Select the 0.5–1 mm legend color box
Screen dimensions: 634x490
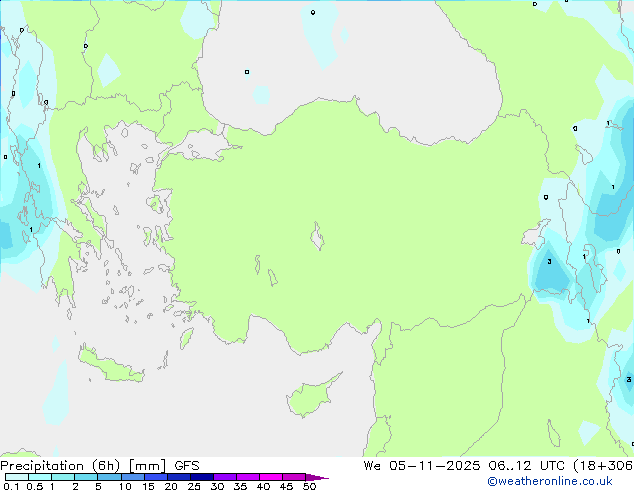coord(40,477)
